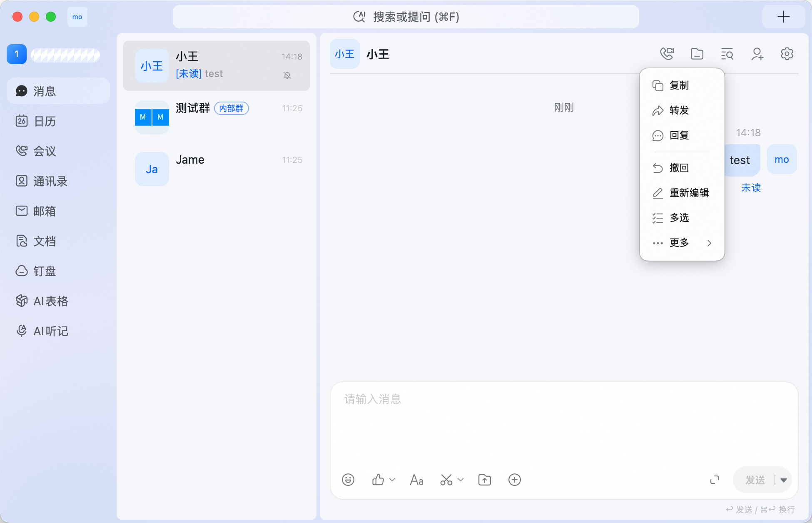Viewport: 812px width, 523px height.
Task: Open 通讯录 in sidebar
Action: coord(58,181)
